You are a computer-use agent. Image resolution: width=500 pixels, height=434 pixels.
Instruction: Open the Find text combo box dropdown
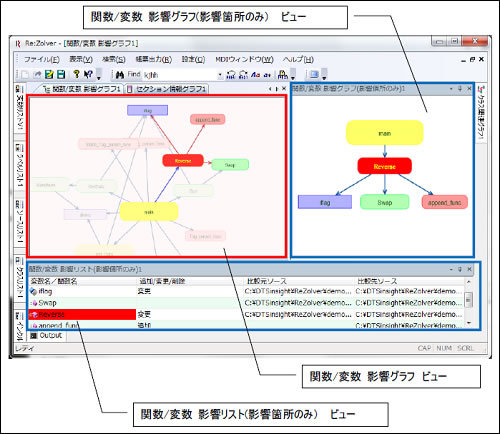pyautogui.click(x=220, y=75)
